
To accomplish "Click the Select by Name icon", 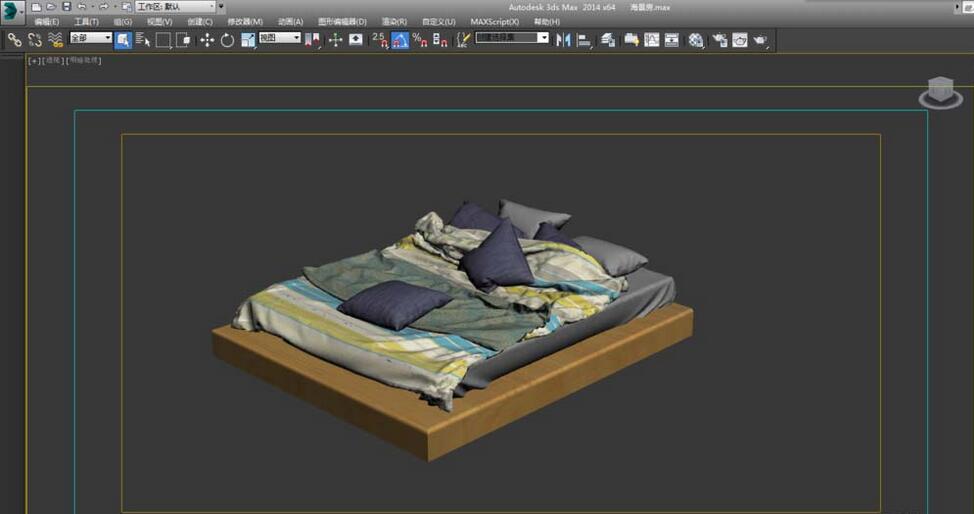I will click(x=142, y=40).
